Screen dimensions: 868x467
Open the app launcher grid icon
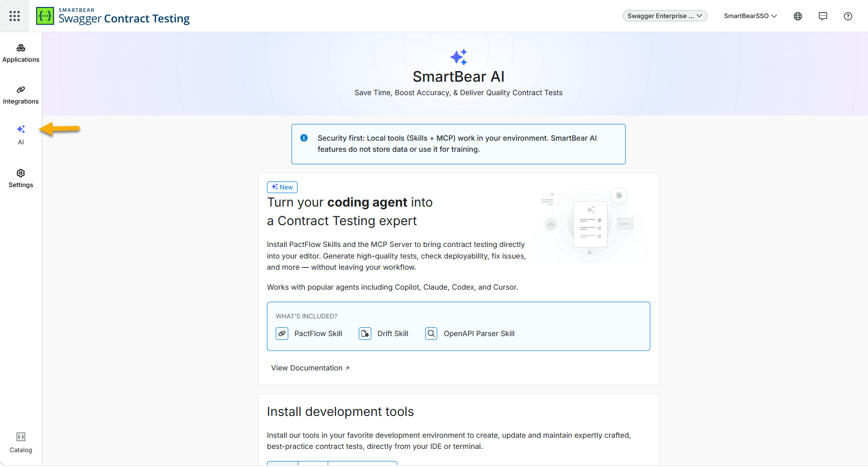coord(14,16)
